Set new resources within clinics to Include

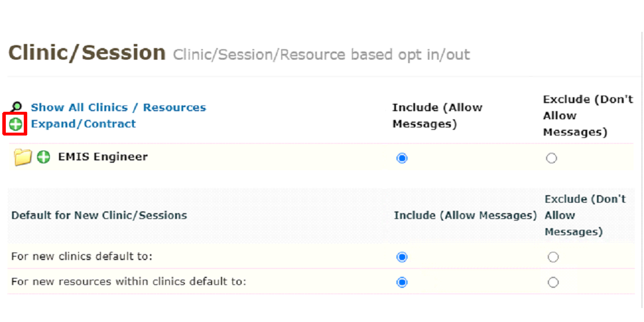[x=402, y=283]
